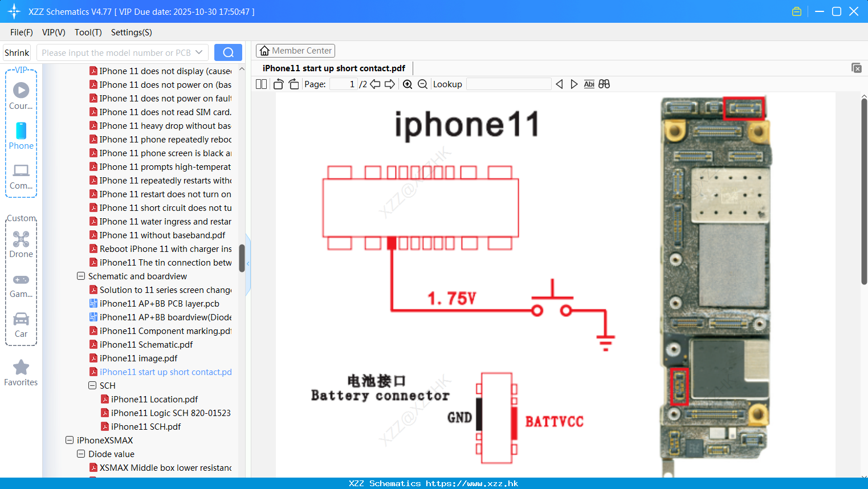Click the Lookup text field
Viewport: 868px width, 489px height.
point(509,84)
